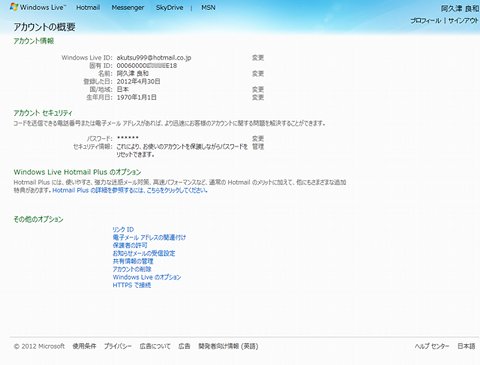Click the 1970年1月1日 birth date value
Image resolution: width=480 pixels, height=365 pixels.
coord(136,97)
